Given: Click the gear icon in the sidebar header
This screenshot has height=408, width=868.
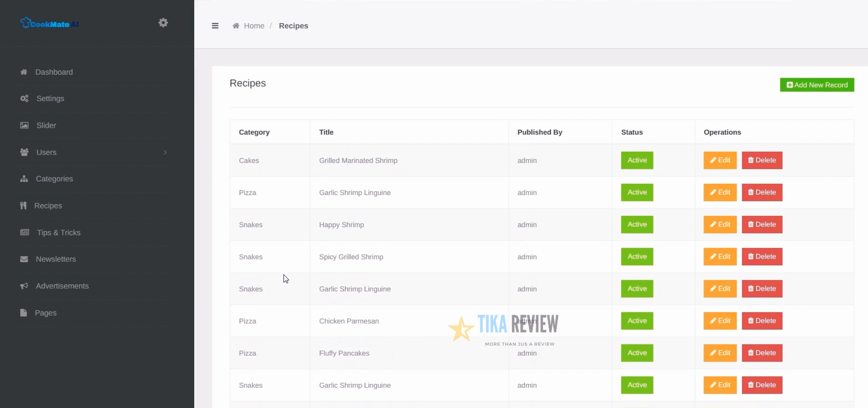Looking at the screenshot, I should click(x=163, y=22).
